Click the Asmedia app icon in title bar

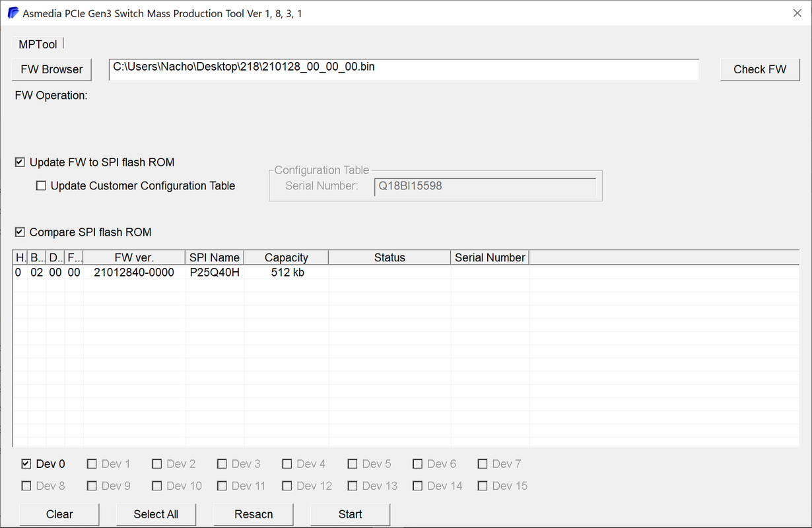coord(13,13)
